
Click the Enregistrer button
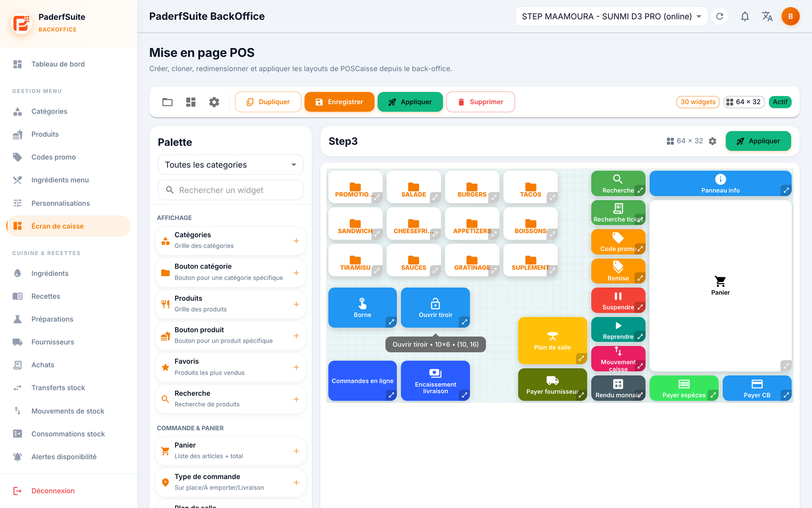[340, 102]
